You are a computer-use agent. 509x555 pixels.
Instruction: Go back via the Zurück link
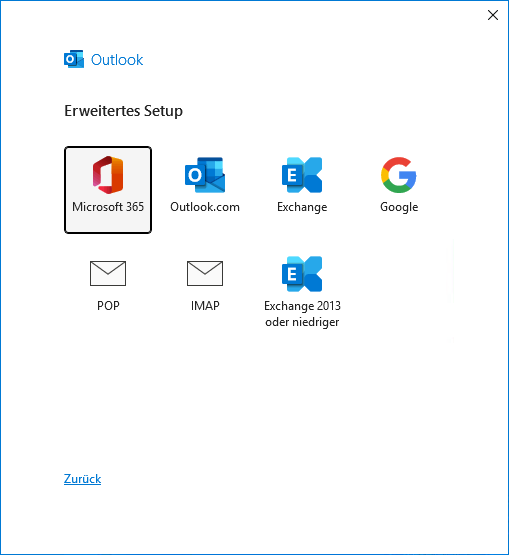(x=82, y=479)
